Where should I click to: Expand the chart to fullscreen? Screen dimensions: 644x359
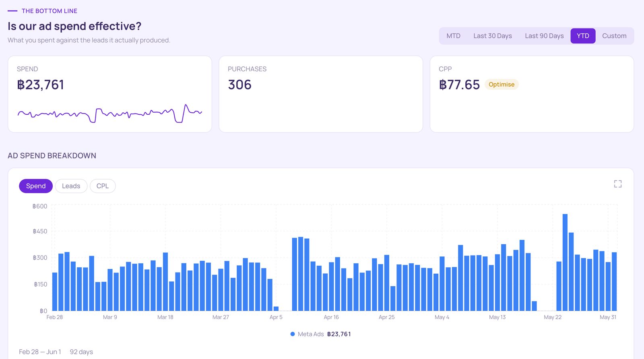pyautogui.click(x=618, y=184)
